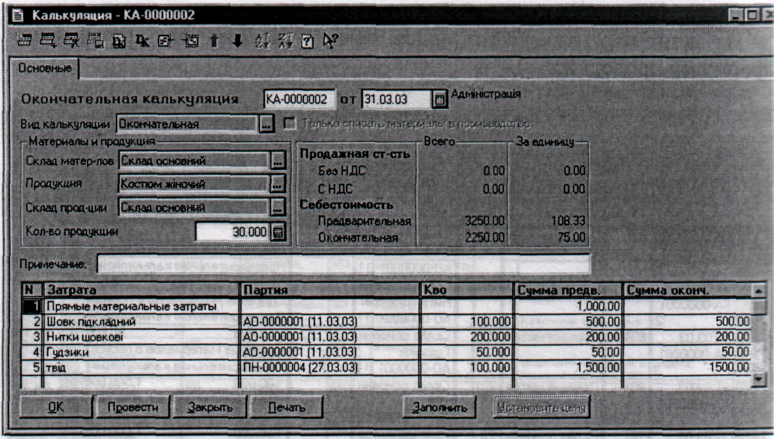
Task: Select row 'Гудзики'
Action: (387, 352)
